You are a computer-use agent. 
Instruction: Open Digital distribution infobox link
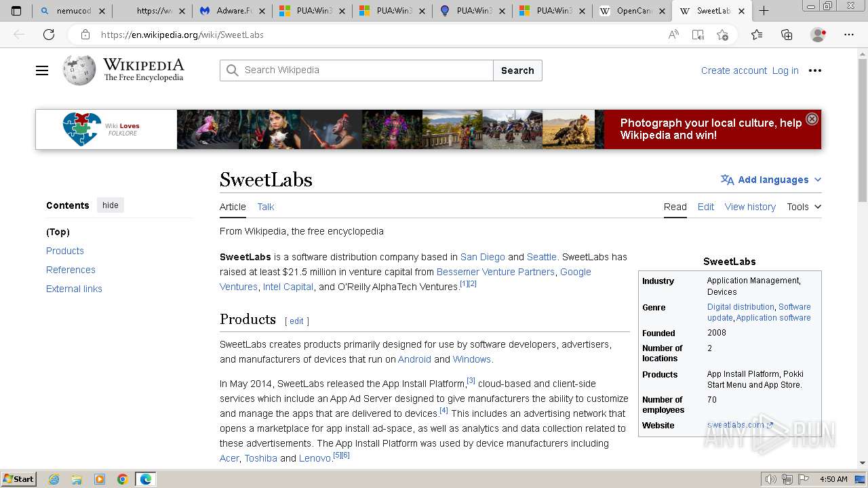point(741,307)
